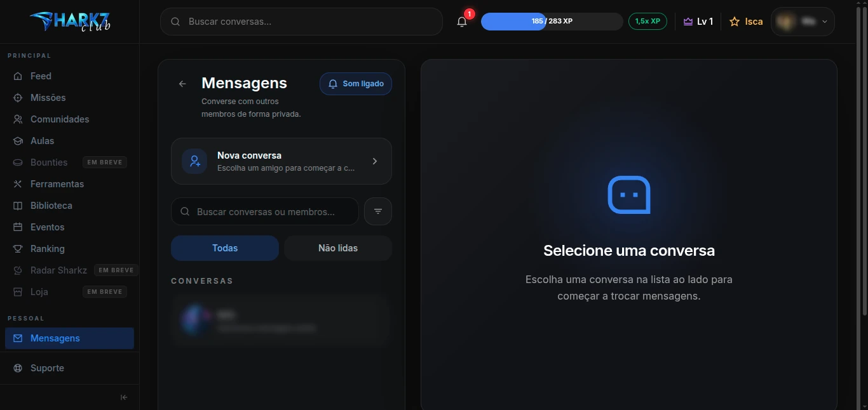The width and height of the screenshot is (868, 410).
Task: Open the blurred conversation in the list
Action: click(280, 321)
